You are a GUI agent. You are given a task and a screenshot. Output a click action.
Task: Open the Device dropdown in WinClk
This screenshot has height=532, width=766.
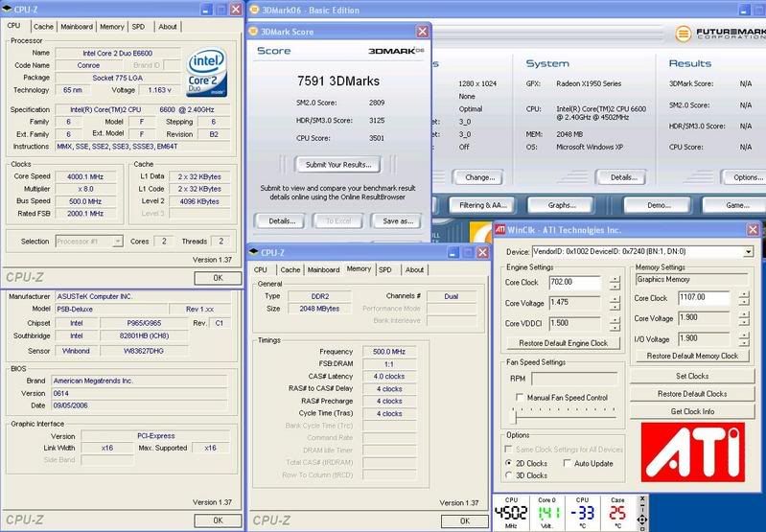[748, 251]
